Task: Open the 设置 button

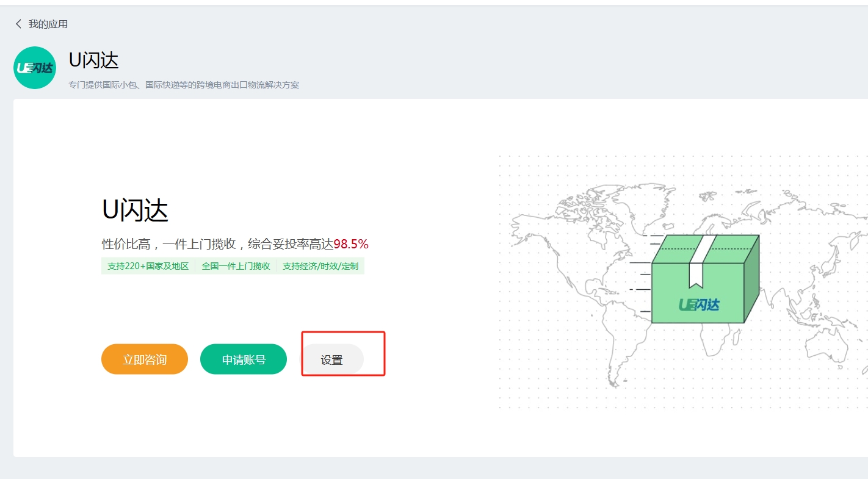Action: [333, 360]
